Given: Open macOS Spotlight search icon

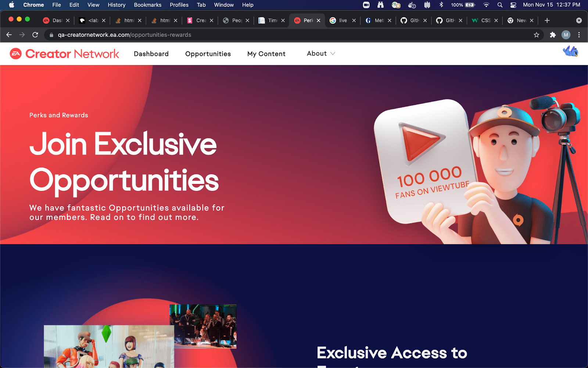Looking at the screenshot, I should coord(500,5).
